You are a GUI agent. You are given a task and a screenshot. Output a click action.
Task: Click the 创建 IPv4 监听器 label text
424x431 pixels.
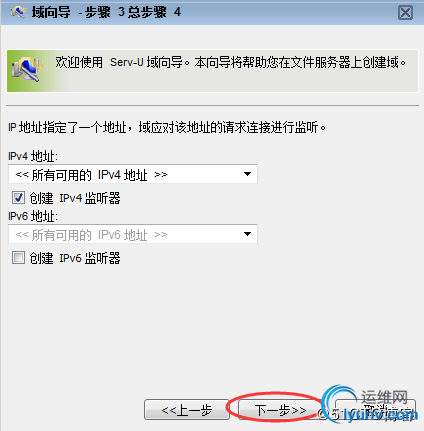point(75,198)
